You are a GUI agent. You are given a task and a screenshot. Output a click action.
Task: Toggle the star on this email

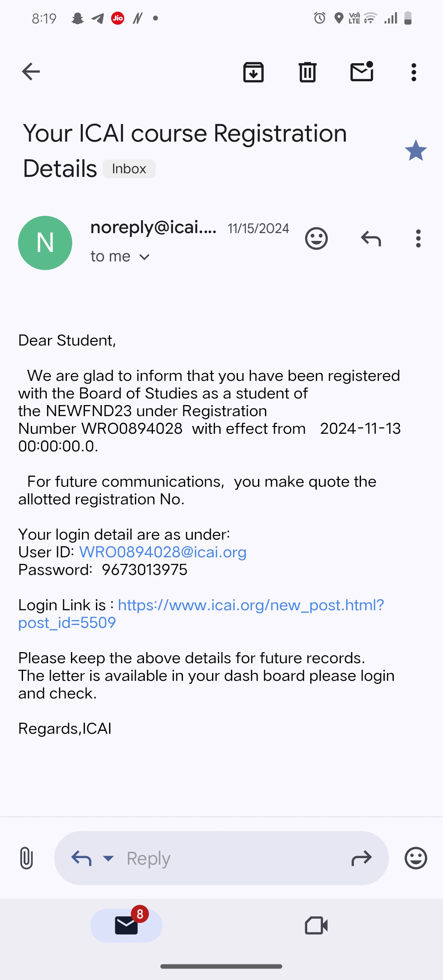tap(416, 151)
